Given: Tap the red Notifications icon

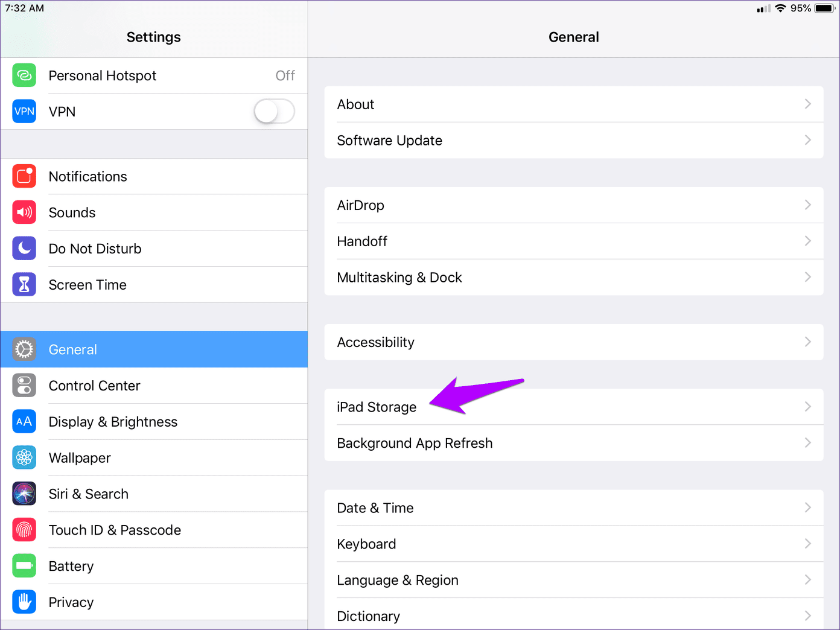Looking at the screenshot, I should click(x=24, y=176).
